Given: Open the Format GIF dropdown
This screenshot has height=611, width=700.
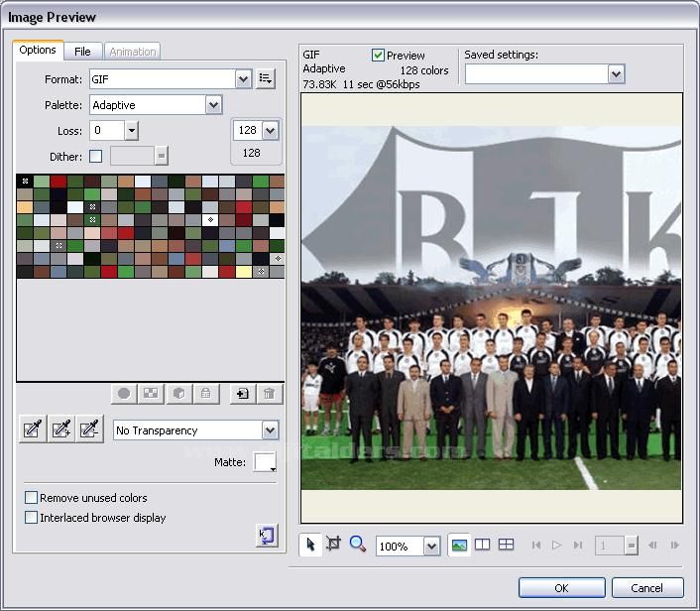Looking at the screenshot, I should 243,79.
